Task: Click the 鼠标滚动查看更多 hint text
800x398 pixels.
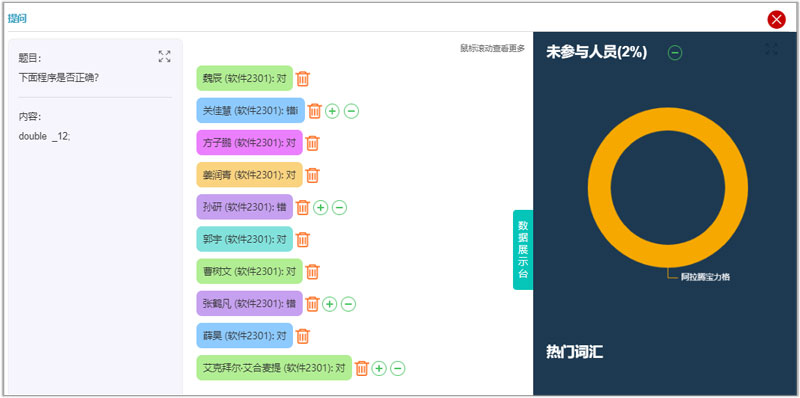Action: point(492,48)
